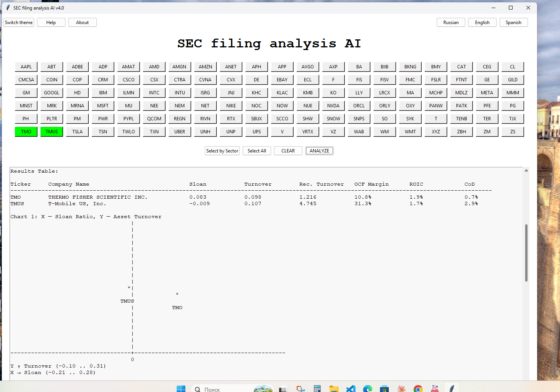Viewport: 560px width, 392px height.
Task: Deselect the highlighted TMO ticker
Action: click(26, 132)
